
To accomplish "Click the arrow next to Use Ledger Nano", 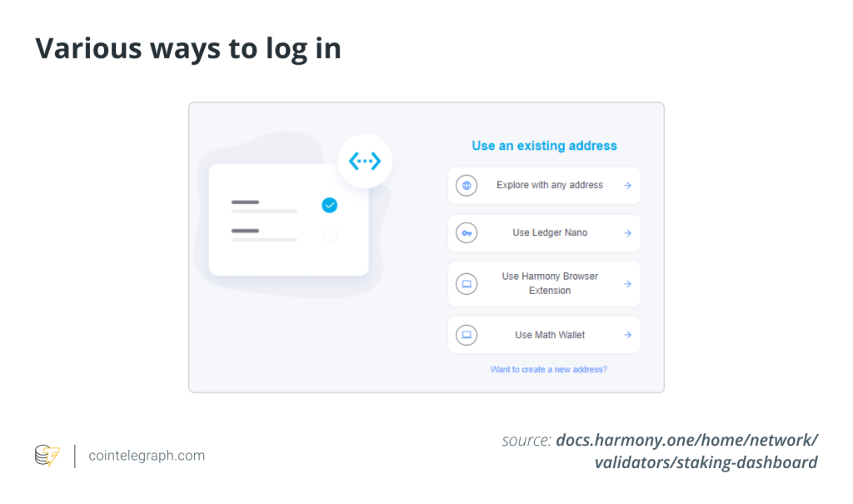I will [627, 233].
